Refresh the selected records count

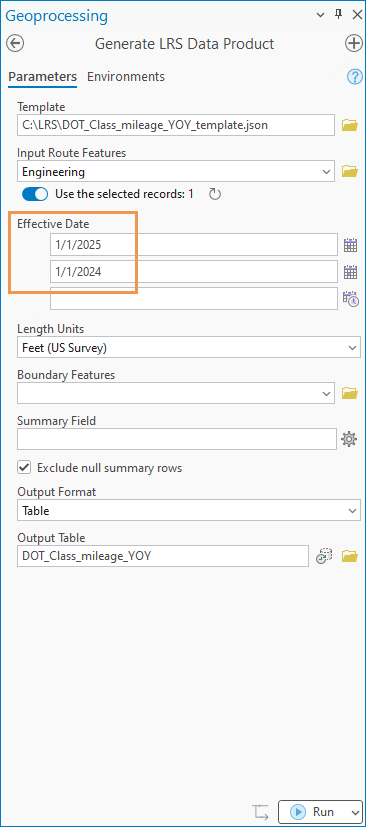pyautogui.click(x=215, y=194)
